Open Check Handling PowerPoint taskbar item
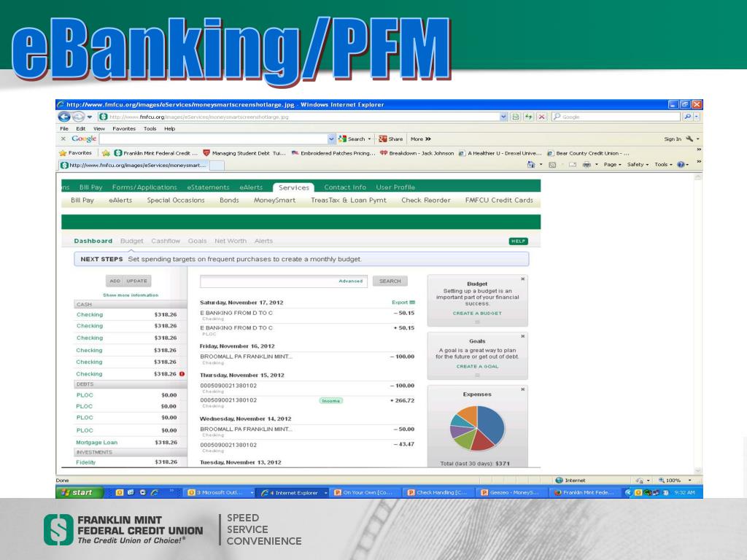Screen dimensions: 747x560 pyautogui.click(x=438, y=492)
